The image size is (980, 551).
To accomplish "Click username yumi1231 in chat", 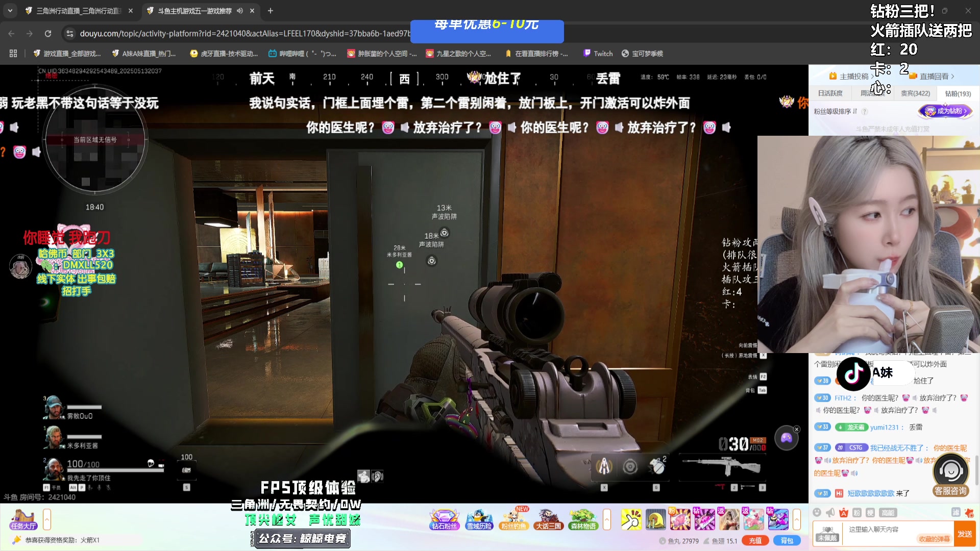I will (885, 428).
